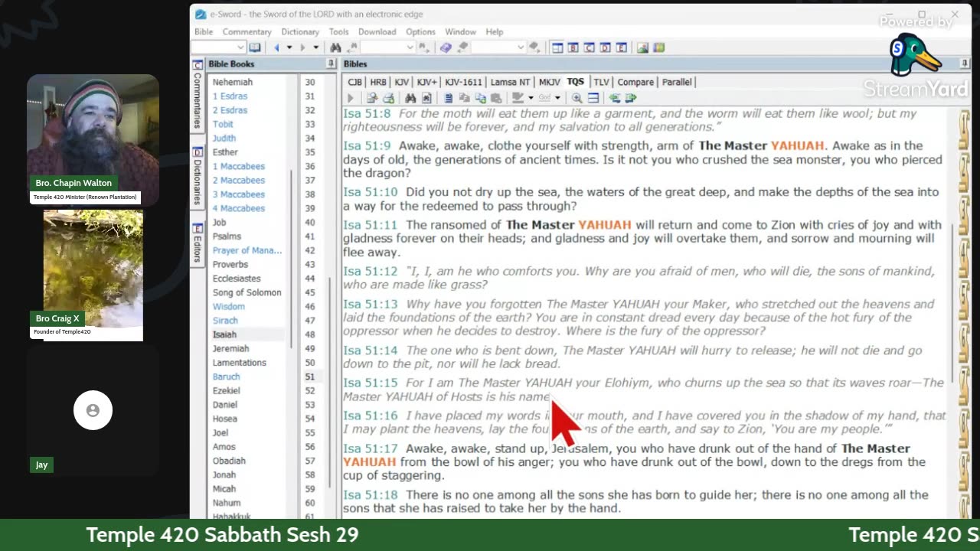Switch to the Lamsa NT tab
The image size is (980, 551).
(x=510, y=82)
